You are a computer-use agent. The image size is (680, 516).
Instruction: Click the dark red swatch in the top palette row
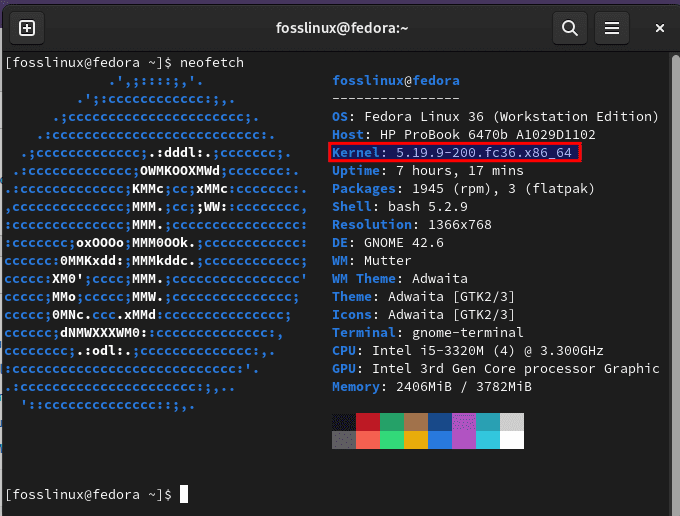click(368, 422)
